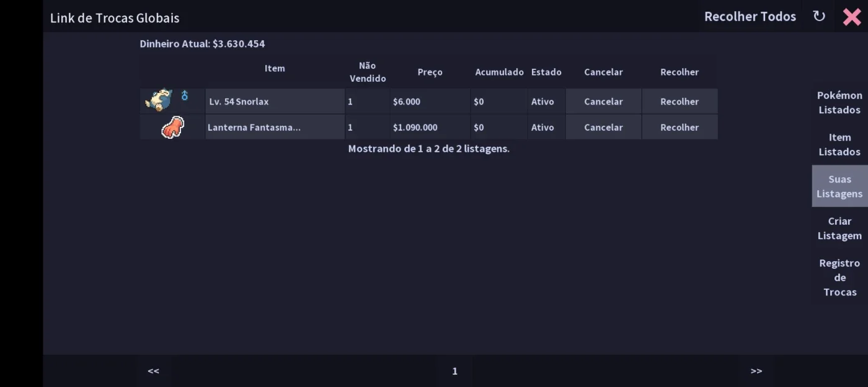Screen dimensions: 868x387
Task: Open the Criar Listagem tab
Action: [839, 228]
